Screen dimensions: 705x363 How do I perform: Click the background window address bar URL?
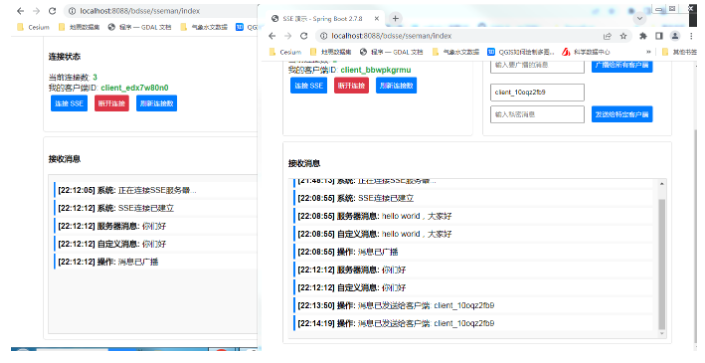pyautogui.click(x=140, y=11)
